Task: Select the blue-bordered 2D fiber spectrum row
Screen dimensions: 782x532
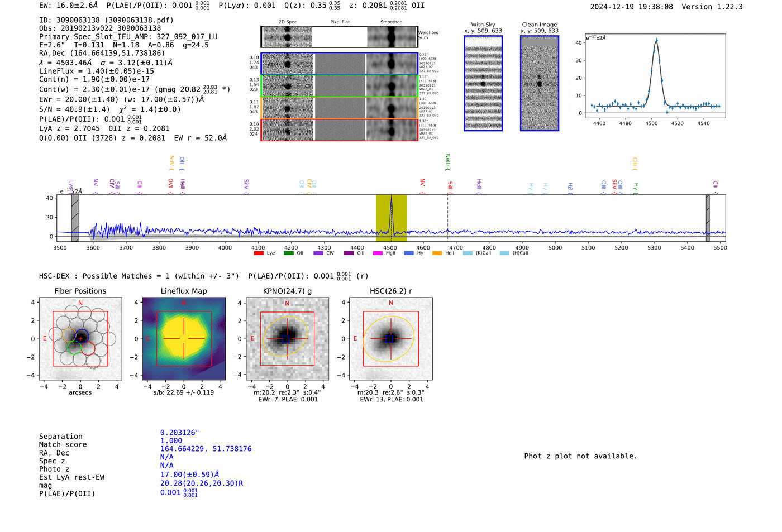Action: click(339, 64)
